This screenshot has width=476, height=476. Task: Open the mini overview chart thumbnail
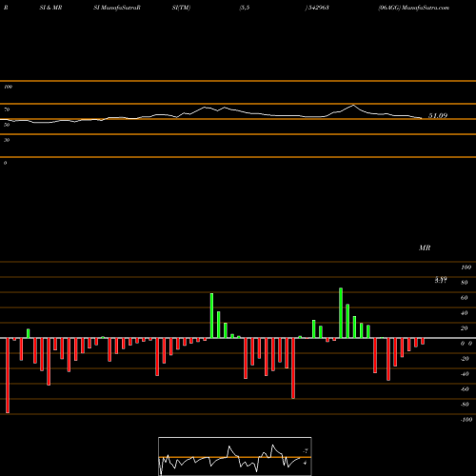235,456
